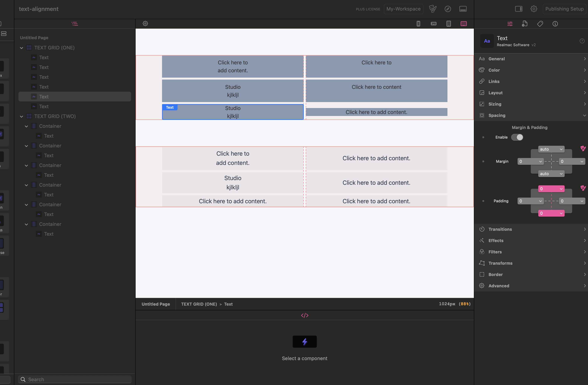The width and height of the screenshot is (588, 385).
Task: Select the selected Studio kjlkljl text block
Action: click(x=233, y=112)
